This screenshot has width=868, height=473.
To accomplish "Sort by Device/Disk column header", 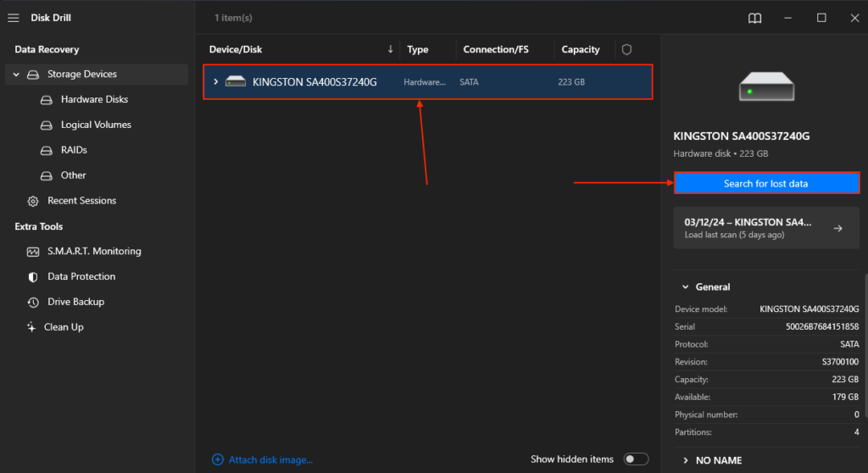I will click(x=236, y=49).
